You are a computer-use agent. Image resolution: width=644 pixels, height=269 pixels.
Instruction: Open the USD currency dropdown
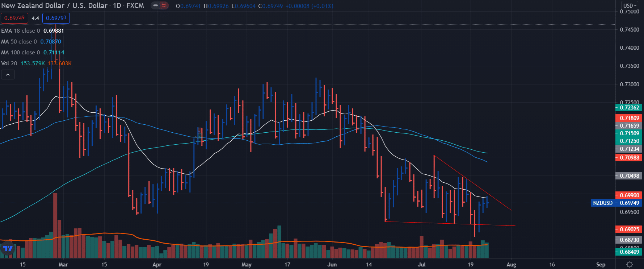pyautogui.click(x=630, y=5)
